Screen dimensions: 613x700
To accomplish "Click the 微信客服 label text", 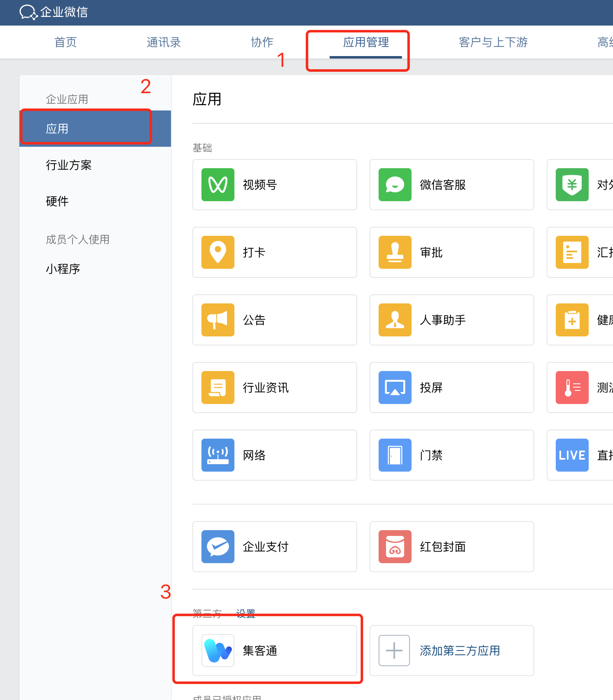I will (443, 185).
